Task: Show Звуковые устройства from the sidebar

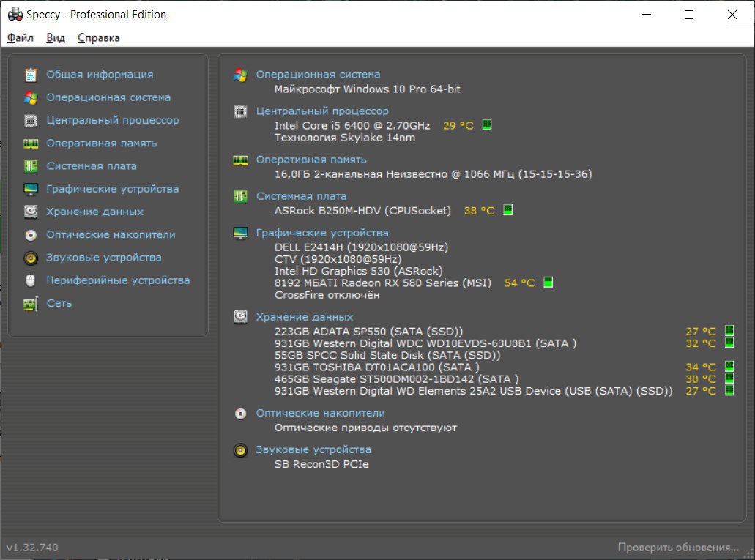Action: (x=103, y=258)
